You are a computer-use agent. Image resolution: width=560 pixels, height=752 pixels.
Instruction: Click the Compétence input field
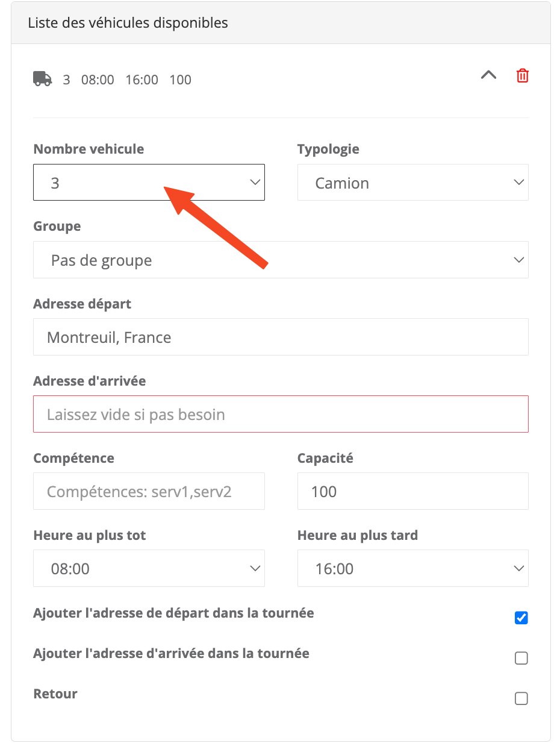click(149, 492)
